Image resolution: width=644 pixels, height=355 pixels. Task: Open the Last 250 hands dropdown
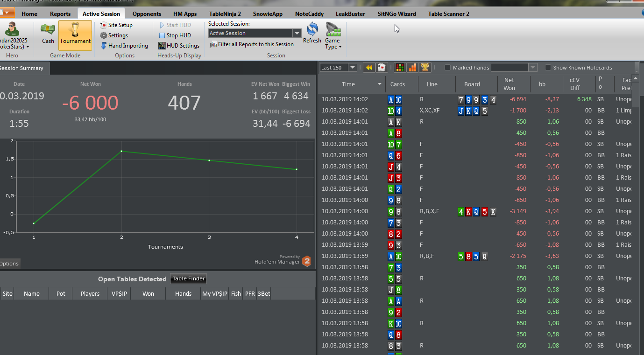[x=353, y=68]
